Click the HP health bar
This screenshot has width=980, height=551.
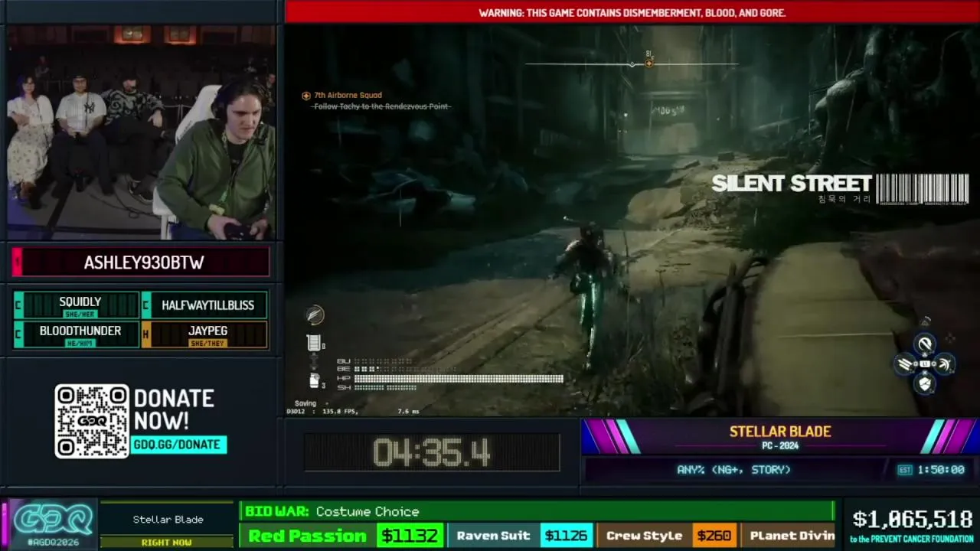[458, 378]
